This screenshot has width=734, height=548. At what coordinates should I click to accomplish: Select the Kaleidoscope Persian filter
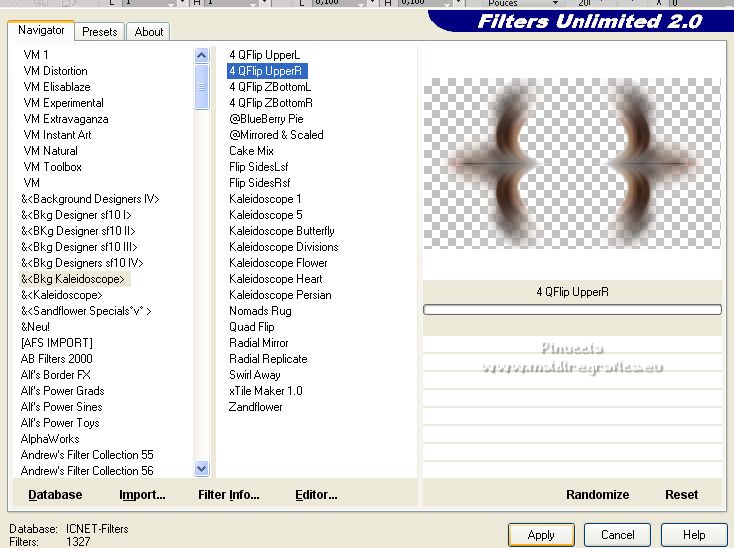(x=280, y=295)
